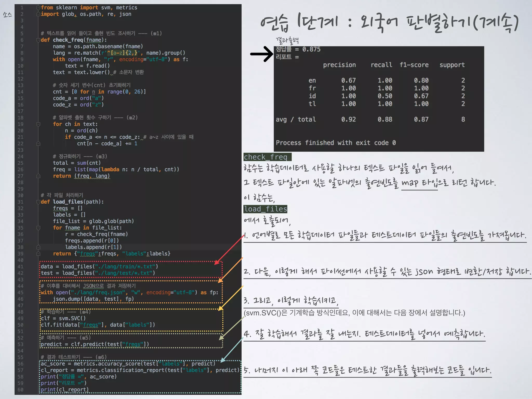Screen dimensions: 532x399
Task: Click the 'json.dump([data, test], fp)' line
Action: pos(93,299)
